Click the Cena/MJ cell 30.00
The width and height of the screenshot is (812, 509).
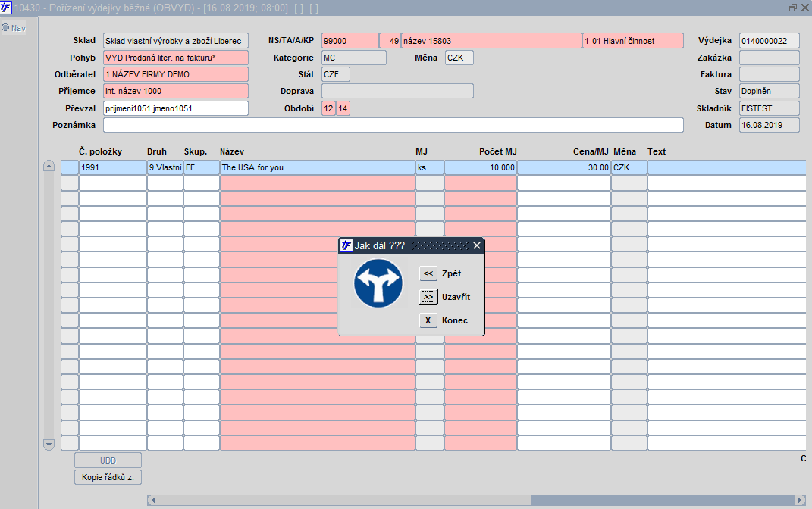[564, 167]
